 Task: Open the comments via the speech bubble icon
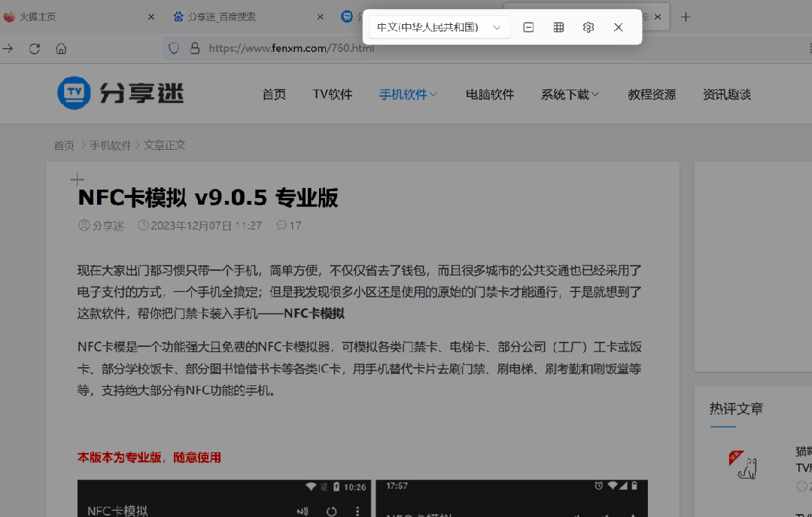pyautogui.click(x=281, y=225)
